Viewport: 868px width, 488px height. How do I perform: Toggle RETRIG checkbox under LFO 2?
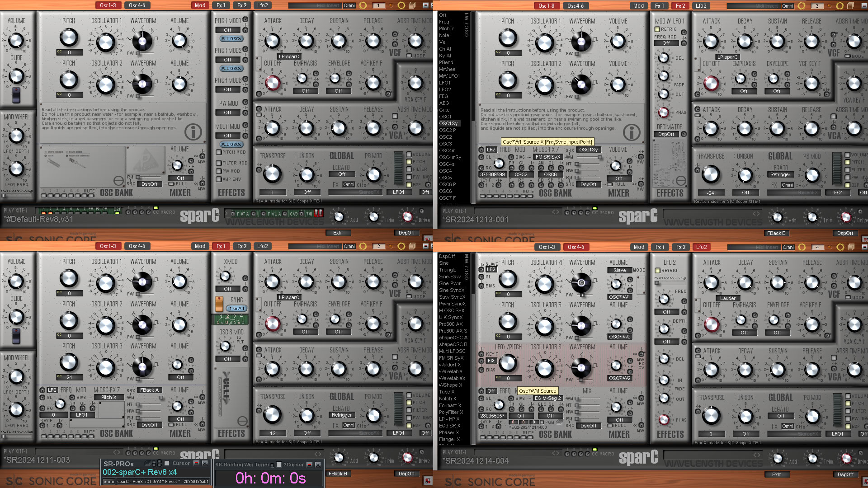pos(658,271)
